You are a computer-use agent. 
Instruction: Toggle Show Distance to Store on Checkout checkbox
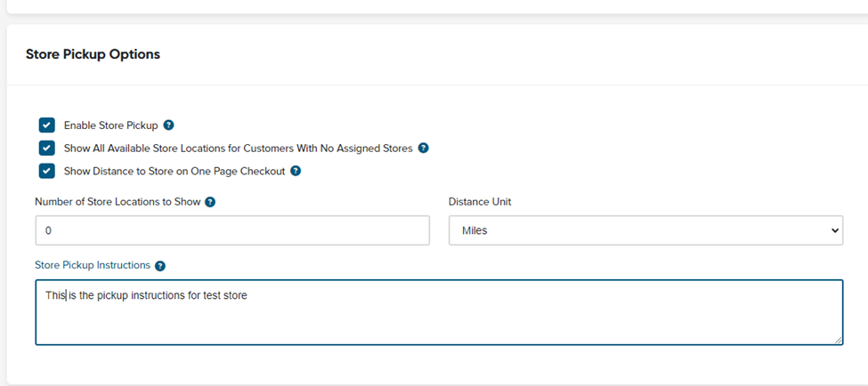[47, 171]
